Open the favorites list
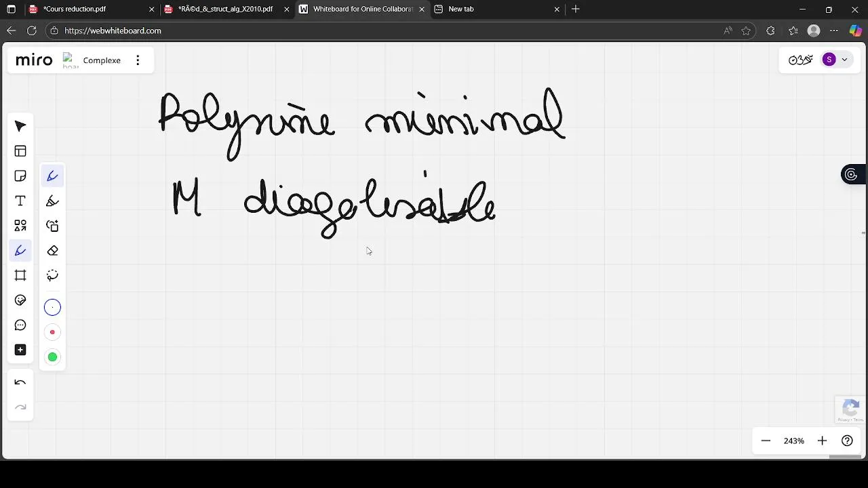Screen dimensions: 868x488 793,30
